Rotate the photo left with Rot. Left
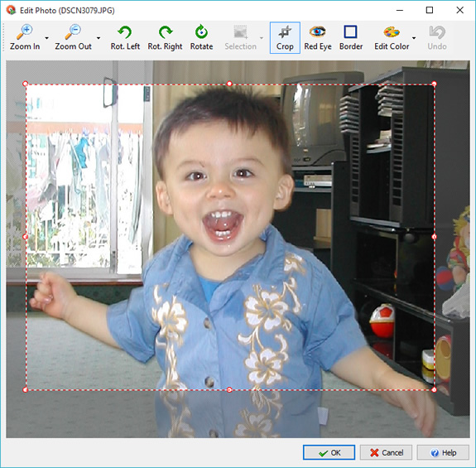 (125, 37)
